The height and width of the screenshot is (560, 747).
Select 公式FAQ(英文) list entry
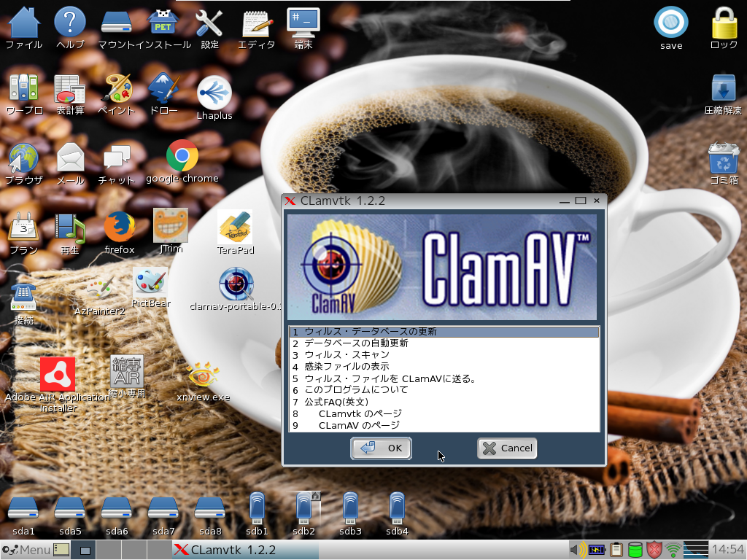(x=444, y=402)
